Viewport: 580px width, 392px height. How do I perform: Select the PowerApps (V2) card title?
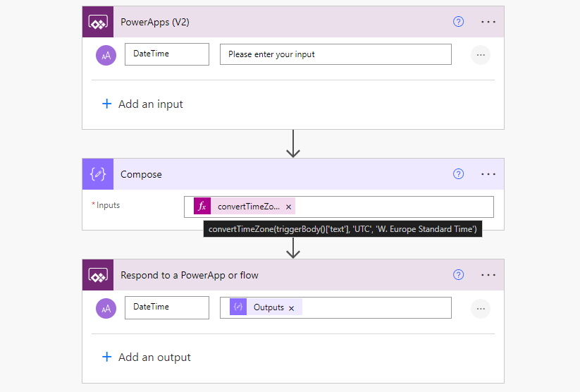click(154, 23)
